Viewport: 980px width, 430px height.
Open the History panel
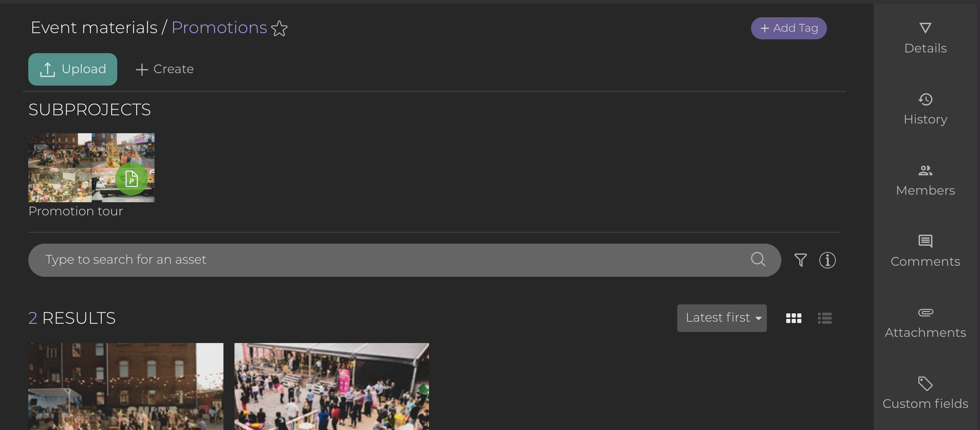click(x=925, y=109)
